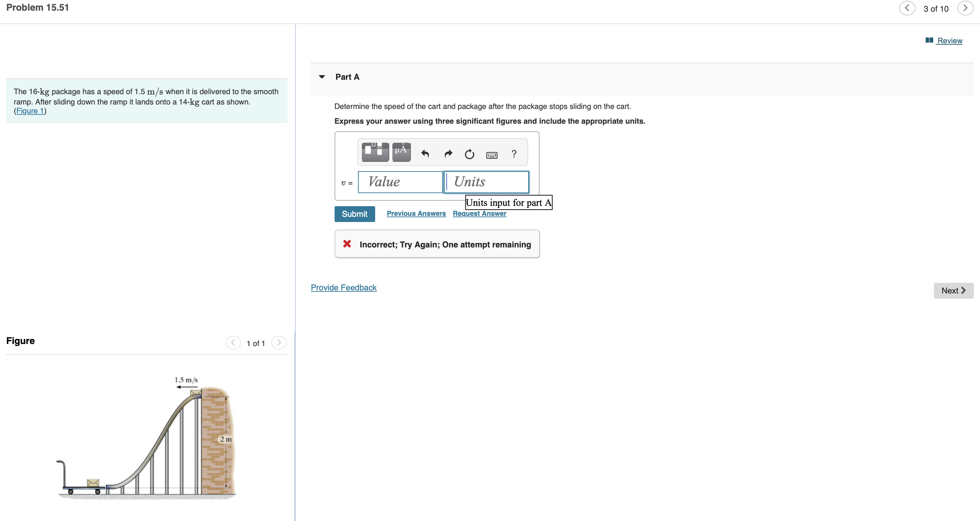The image size is (980, 521).
Task: Go back a problem with top left arrow
Action: [x=907, y=8]
